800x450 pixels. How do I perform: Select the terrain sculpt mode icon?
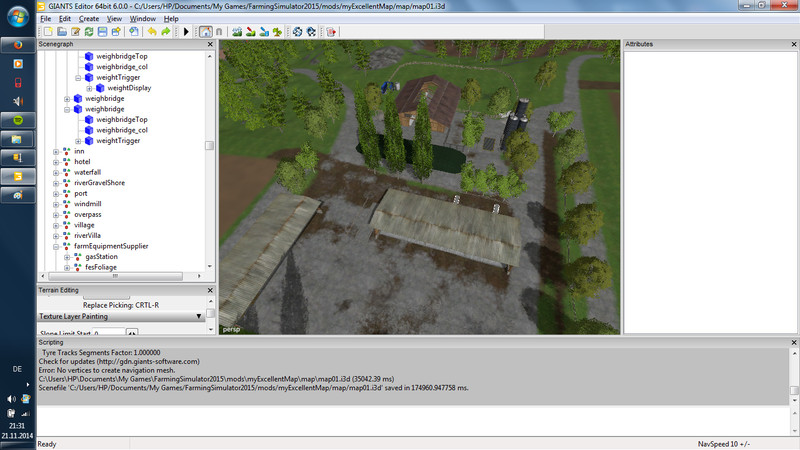tap(237, 32)
